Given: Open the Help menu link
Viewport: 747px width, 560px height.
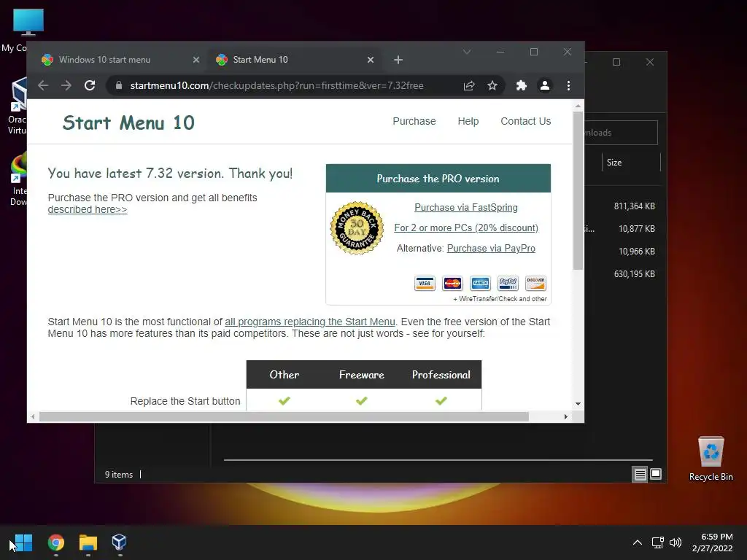Looking at the screenshot, I should click(468, 122).
